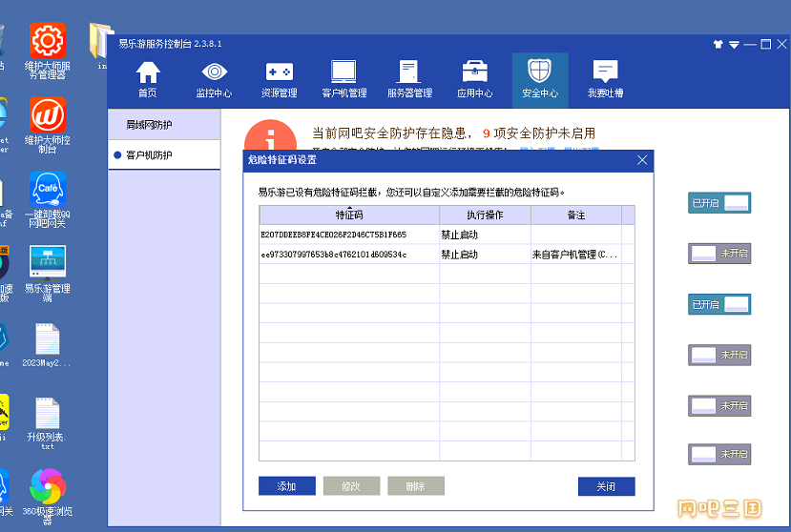This screenshot has width=791, height=532.
Task: Open title bar dropdown menu arrow
Action: [x=734, y=45]
